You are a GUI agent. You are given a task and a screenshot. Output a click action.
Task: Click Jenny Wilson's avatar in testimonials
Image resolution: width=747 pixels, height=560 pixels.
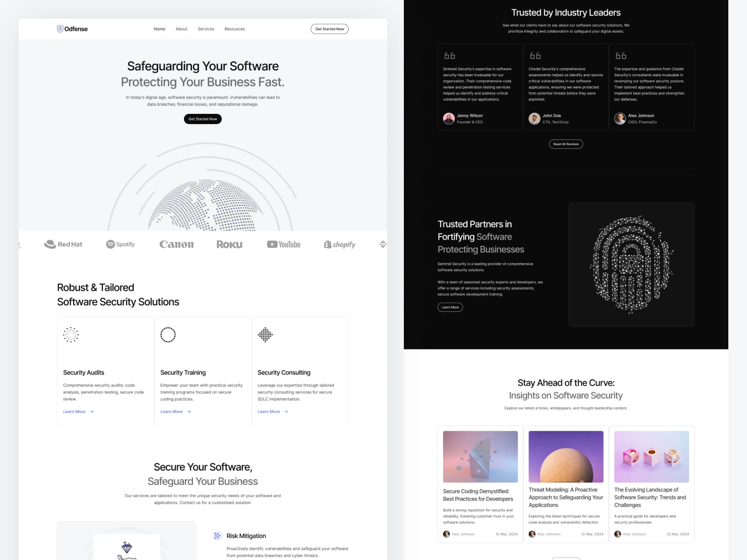449,119
